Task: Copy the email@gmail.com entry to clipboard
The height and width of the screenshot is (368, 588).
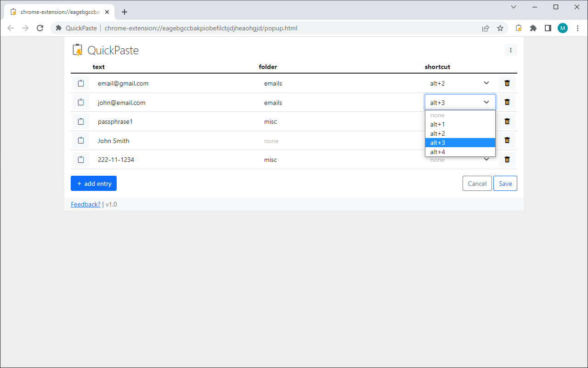Action: 81,83
